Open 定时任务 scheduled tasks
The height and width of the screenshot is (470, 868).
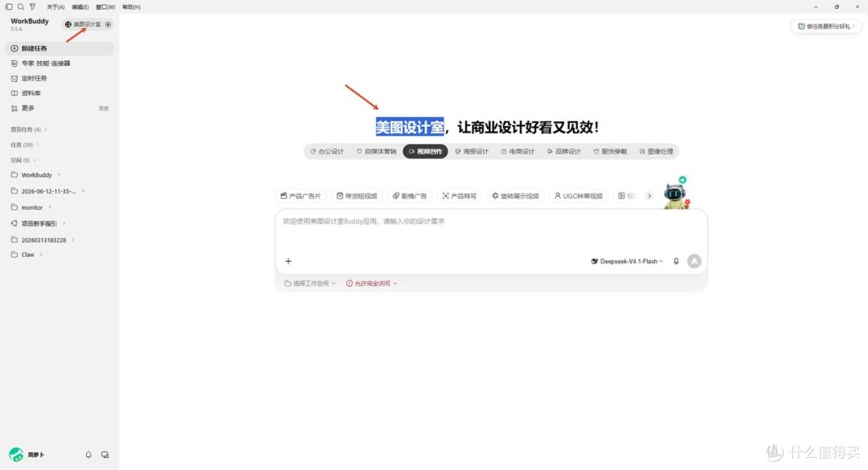(59, 78)
